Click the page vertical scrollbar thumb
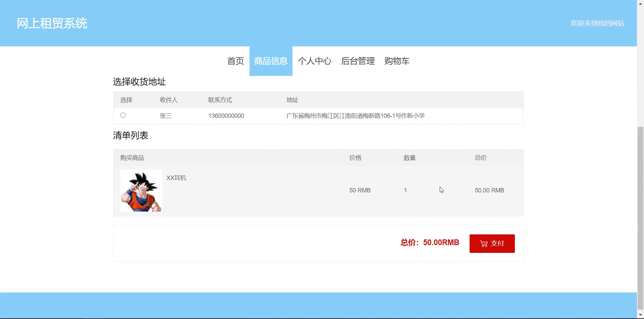This screenshot has height=319, width=644. [x=640, y=218]
